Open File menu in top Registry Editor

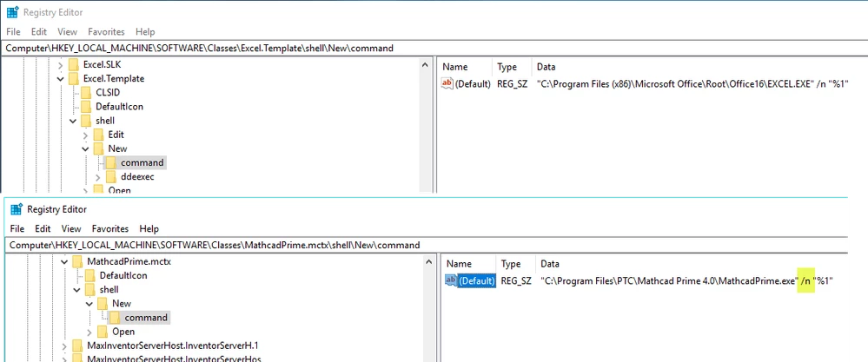coord(13,31)
